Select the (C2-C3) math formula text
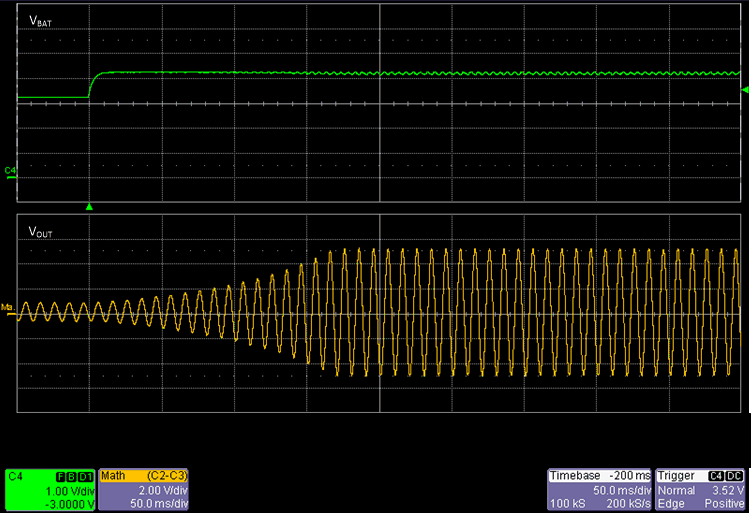The image size is (751, 514). (167, 477)
